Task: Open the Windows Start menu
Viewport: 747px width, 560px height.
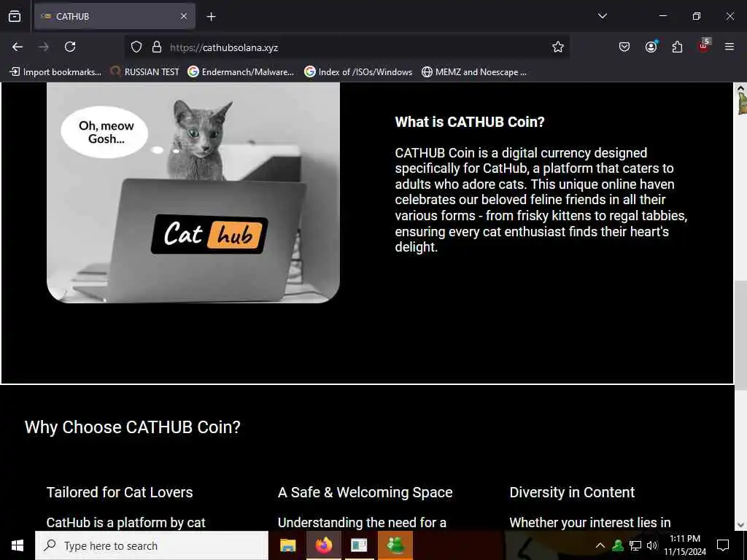Action: pos(18,545)
